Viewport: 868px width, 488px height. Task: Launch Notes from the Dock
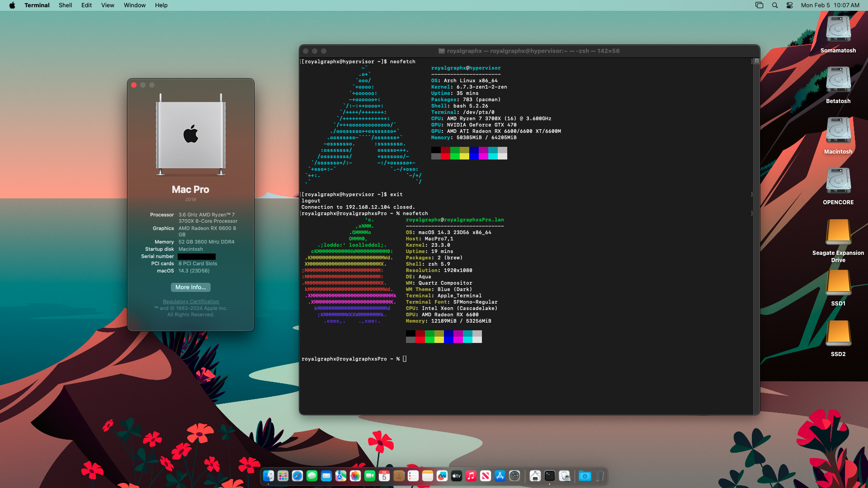(428, 476)
